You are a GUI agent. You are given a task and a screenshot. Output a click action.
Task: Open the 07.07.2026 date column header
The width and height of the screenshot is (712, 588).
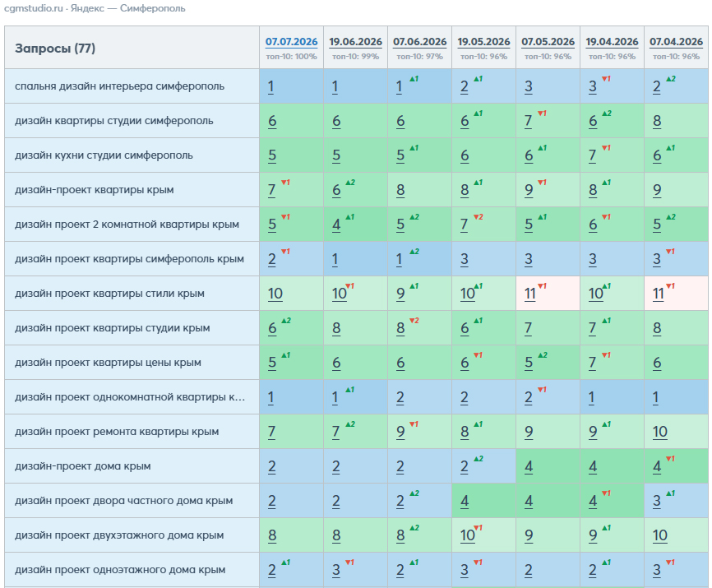click(x=292, y=42)
